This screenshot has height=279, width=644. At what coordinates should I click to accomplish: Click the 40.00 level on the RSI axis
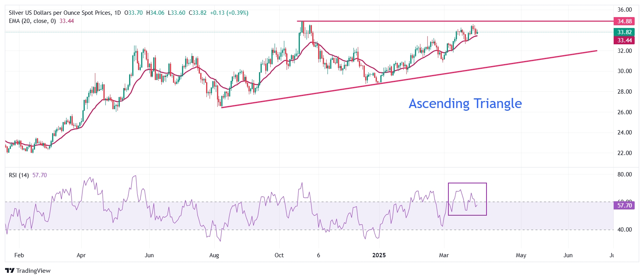coord(625,230)
